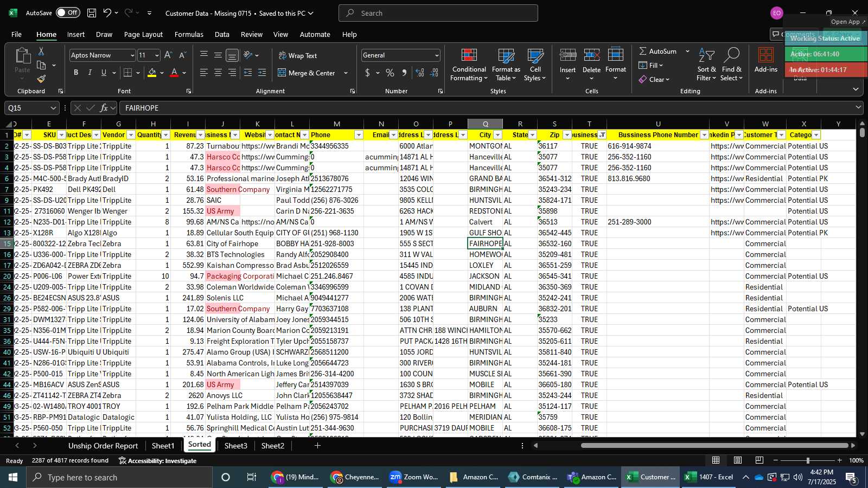The width and height of the screenshot is (868, 488).
Task: Open Format as Table gallery
Action: click(506, 65)
